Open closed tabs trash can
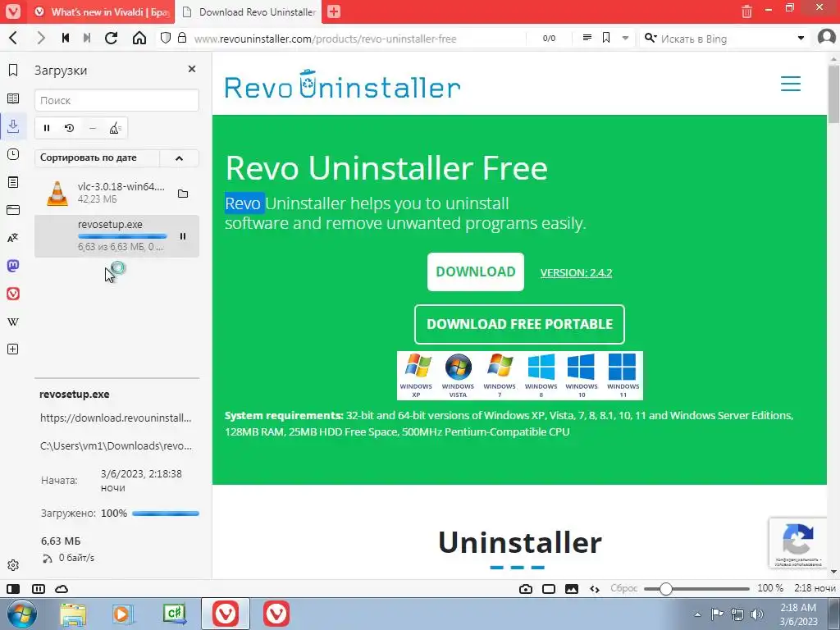Screen dimensions: 840x630 (746, 11)
